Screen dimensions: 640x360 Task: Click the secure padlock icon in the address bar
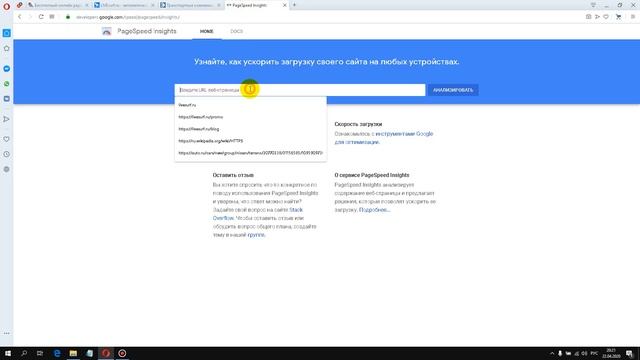click(68, 17)
